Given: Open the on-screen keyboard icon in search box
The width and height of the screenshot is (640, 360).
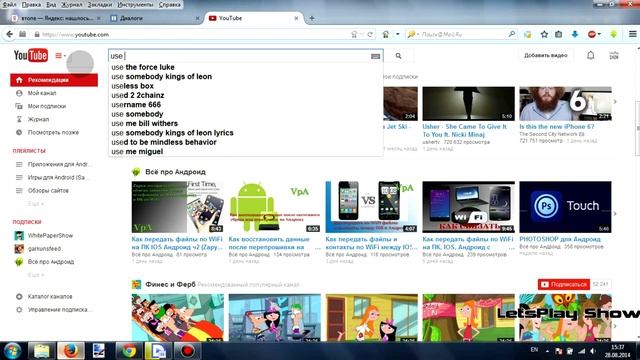Looking at the screenshot, I should tap(376, 56).
